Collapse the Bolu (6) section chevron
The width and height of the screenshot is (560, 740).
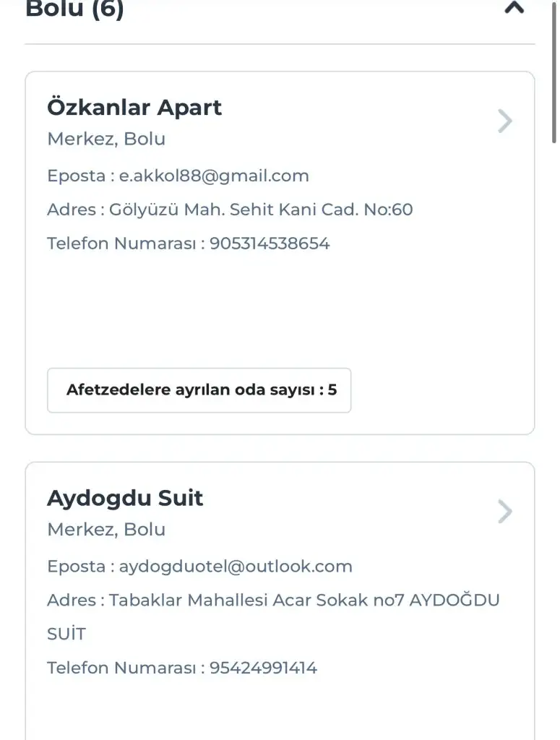514,9
